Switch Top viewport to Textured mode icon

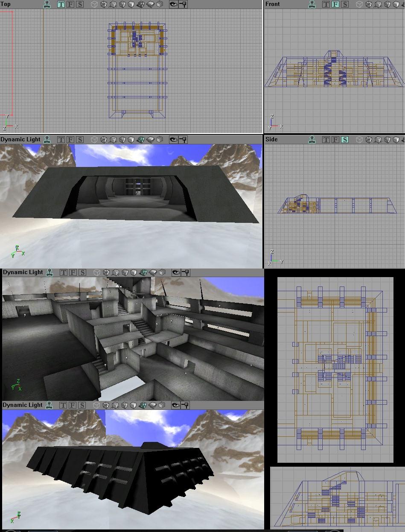tap(150, 4)
